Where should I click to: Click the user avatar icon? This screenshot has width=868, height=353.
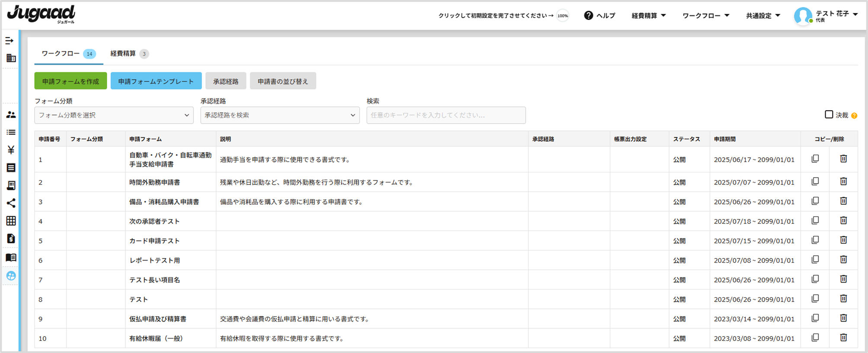(x=803, y=16)
